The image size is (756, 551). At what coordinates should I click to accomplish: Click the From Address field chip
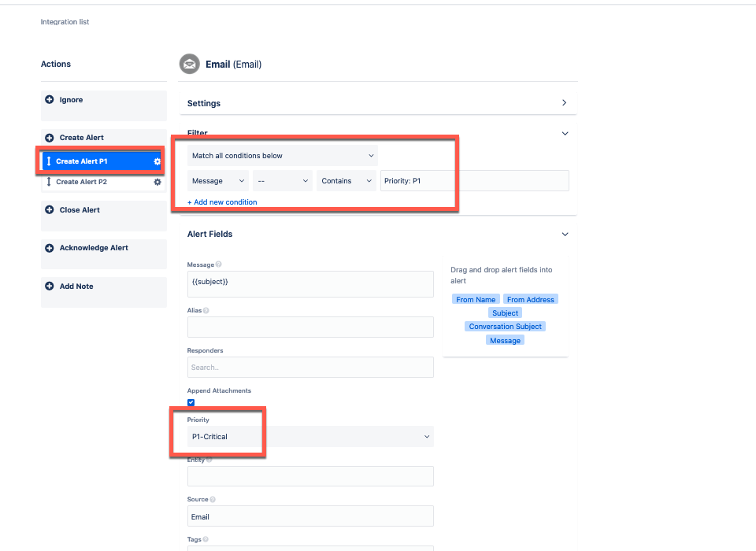click(530, 299)
